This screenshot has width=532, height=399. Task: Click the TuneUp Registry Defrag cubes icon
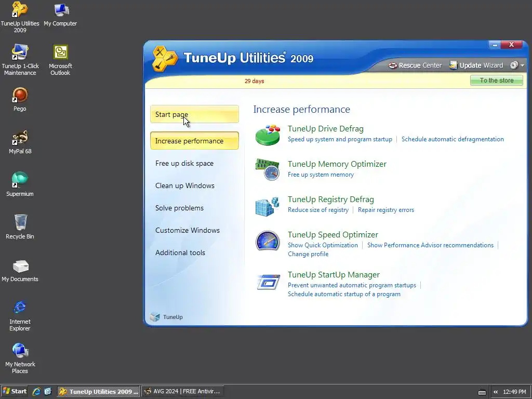coord(268,206)
